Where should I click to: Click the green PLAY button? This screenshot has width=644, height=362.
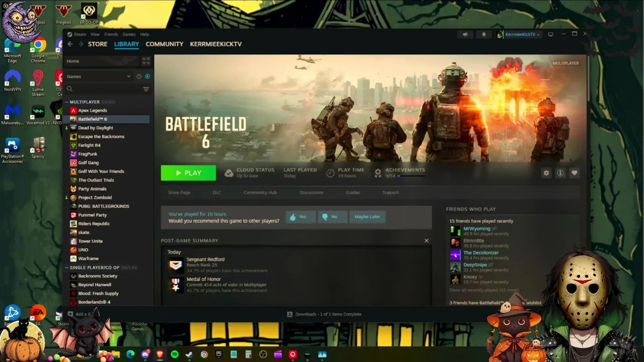(188, 173)
